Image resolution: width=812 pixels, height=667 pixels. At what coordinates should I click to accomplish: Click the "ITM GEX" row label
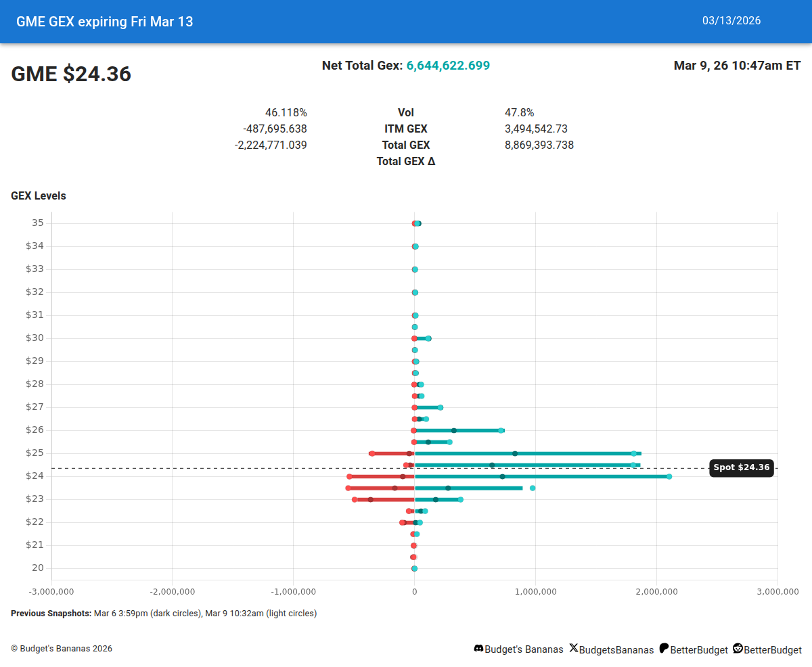406,129
